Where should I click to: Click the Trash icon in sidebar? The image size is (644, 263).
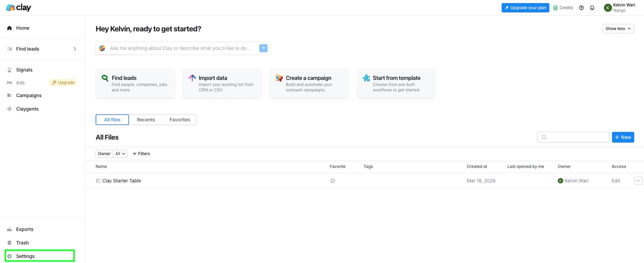pyautogui.click(x=9, y=243)
